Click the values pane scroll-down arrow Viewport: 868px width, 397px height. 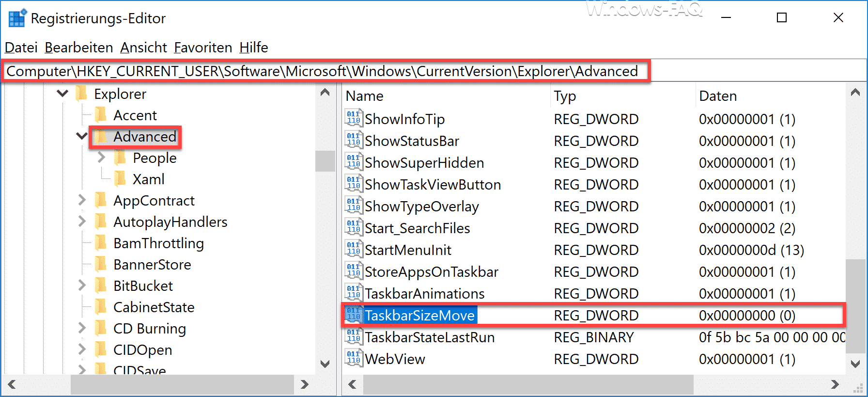pyautogui.click(x=855, y=364)
